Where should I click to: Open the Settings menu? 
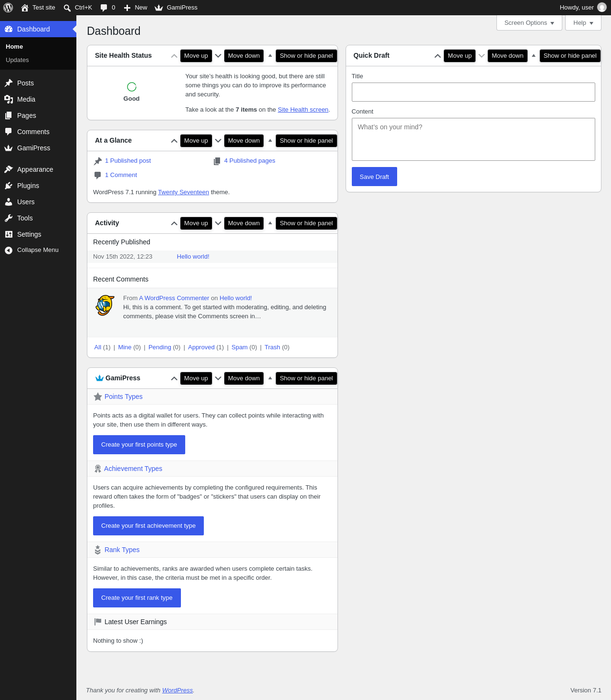click(38, 234)
